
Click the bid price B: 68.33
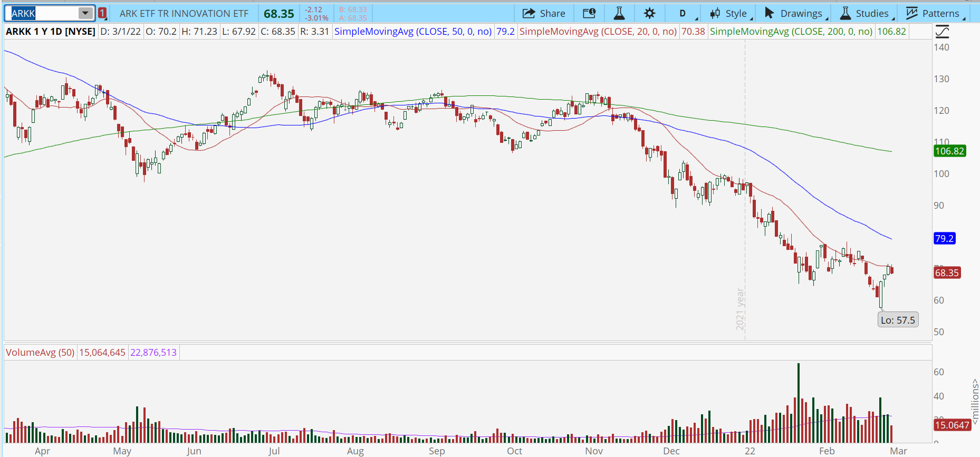coord(353,9)
